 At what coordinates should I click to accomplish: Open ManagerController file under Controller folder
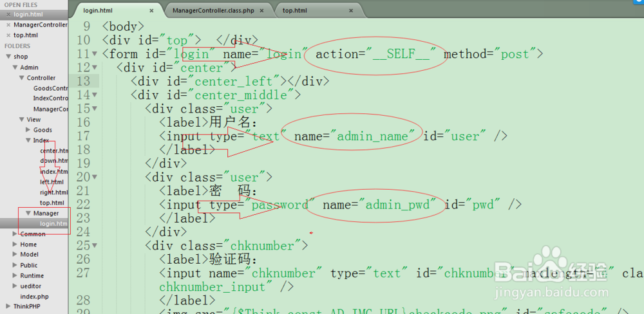50,109
